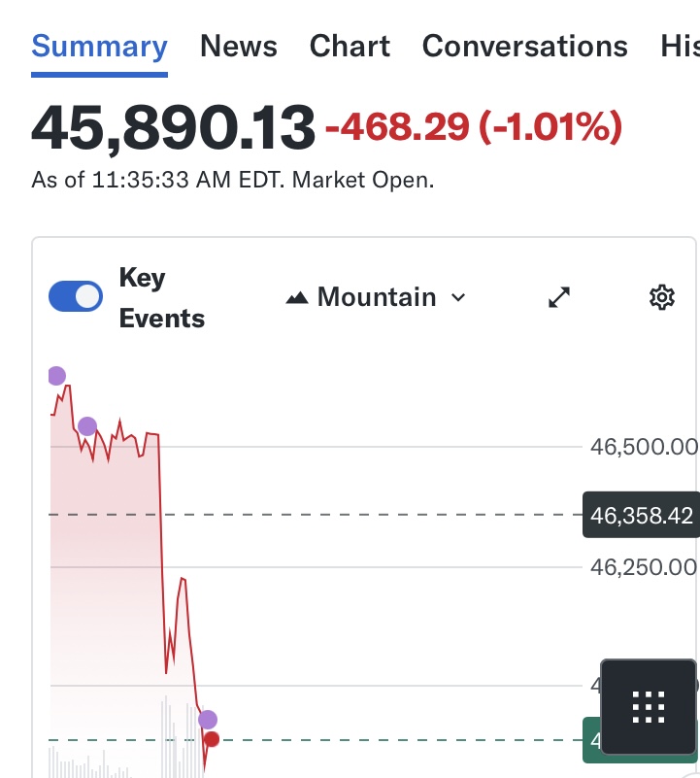The image size is (700, 778).
Task: Select the Summary tab
Action: pos(99,47)
